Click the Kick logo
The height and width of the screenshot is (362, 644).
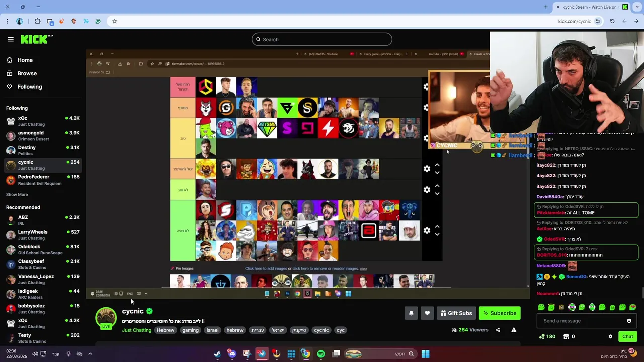point(37,39)
